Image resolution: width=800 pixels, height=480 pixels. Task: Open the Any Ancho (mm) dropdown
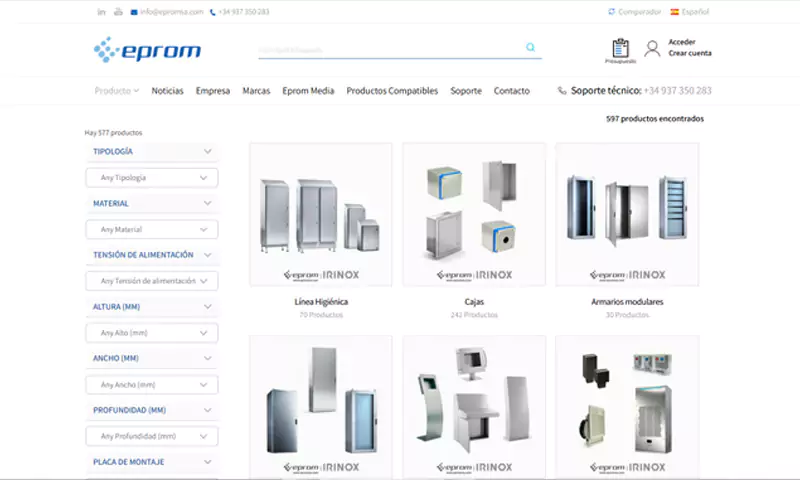[x=152, y=385]
